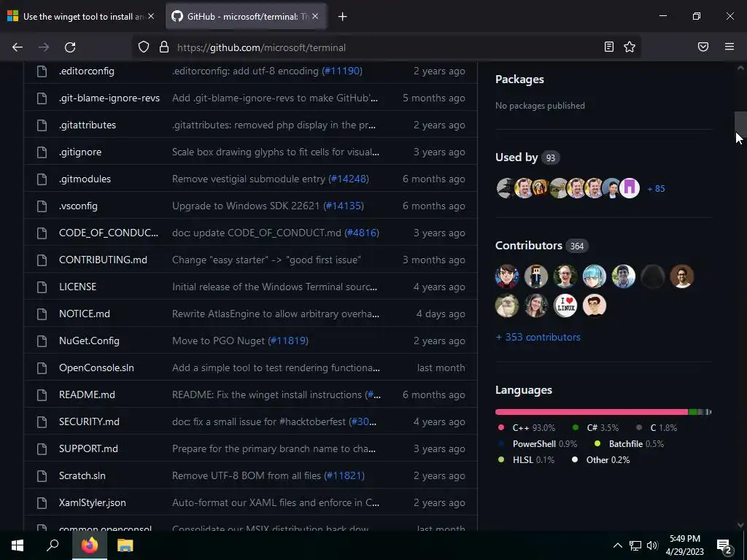The width and height of the screenshot is (747, 560).
Task: Click the file icon beside LICENSE
Action: [x=42, y=287]
